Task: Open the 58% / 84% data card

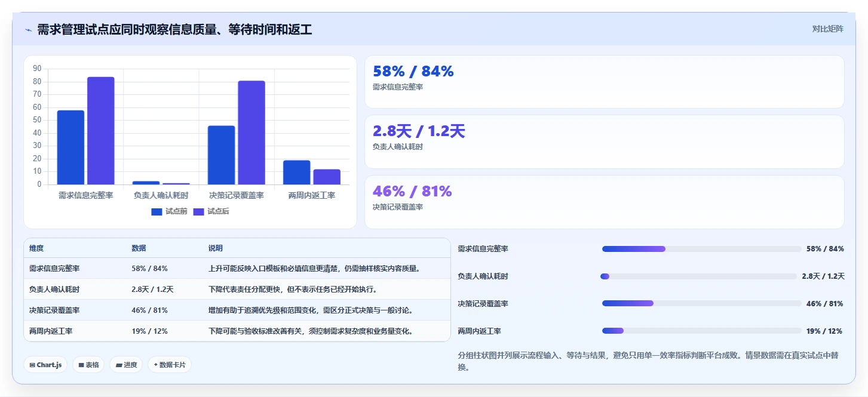Action: (x=604, y=82)
